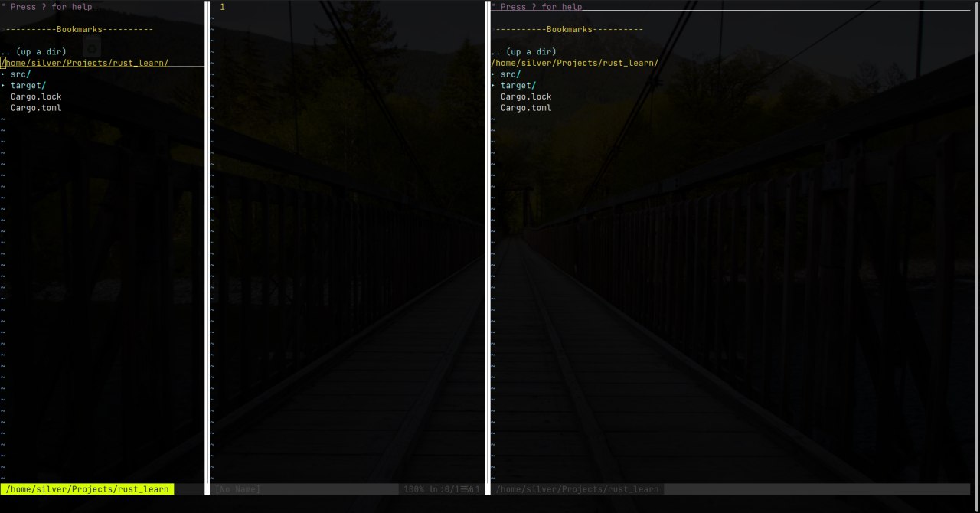Open target/ folder in left NERDTree

(28, 86)
